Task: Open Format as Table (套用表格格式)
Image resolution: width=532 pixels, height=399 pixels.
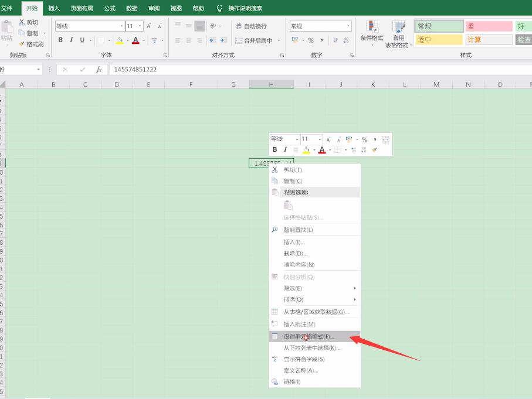Action: coord(399,34)
